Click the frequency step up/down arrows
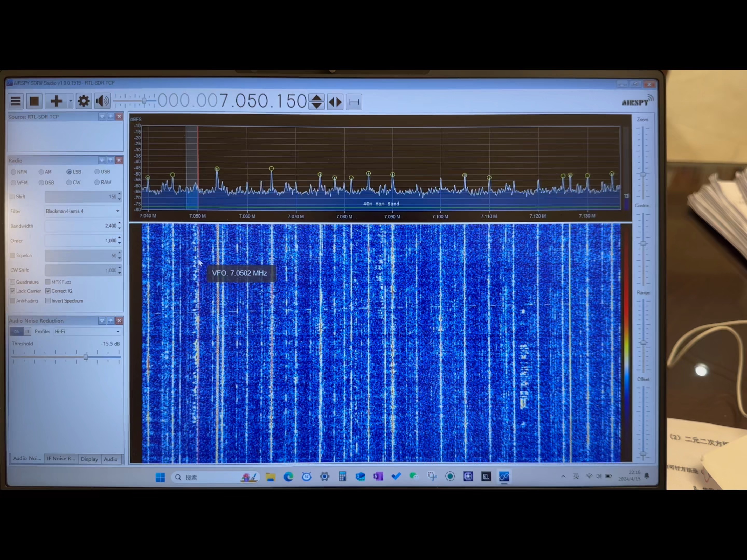Image resolution: width=747 pixels, height=560 pixels. click(316, 102)
